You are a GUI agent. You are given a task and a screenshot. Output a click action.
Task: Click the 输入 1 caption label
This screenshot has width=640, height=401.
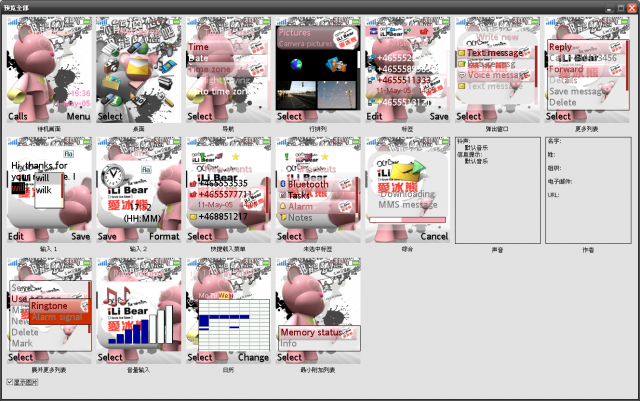point(49,249)
